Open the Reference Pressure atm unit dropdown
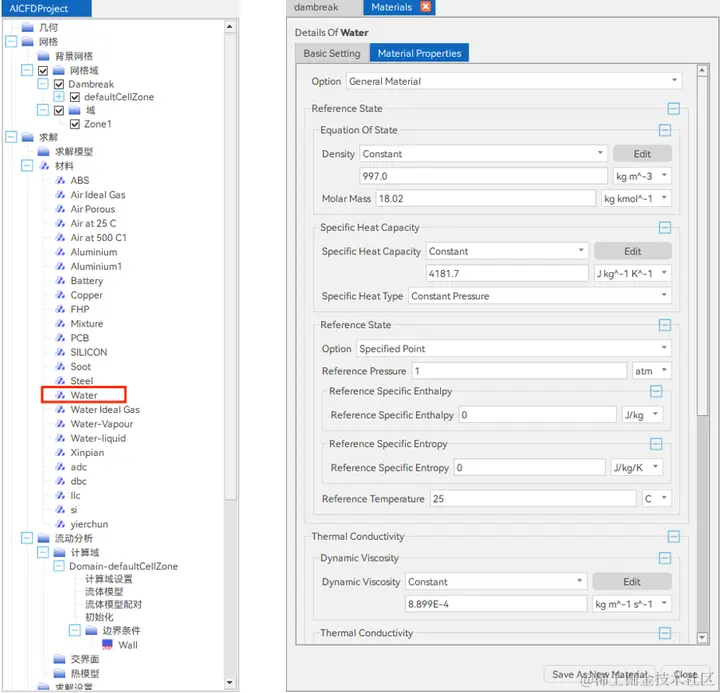720x693 pixels. coord(652,371)
